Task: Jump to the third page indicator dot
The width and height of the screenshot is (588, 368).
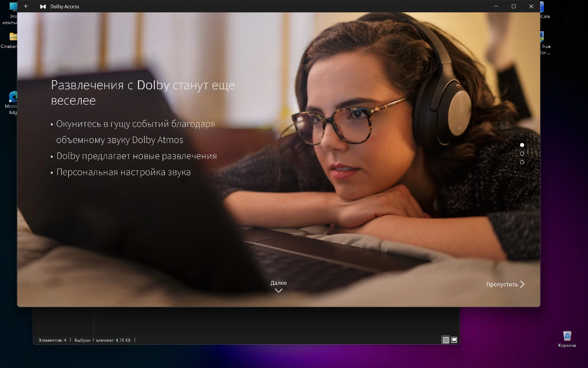Action: (522, 162)
